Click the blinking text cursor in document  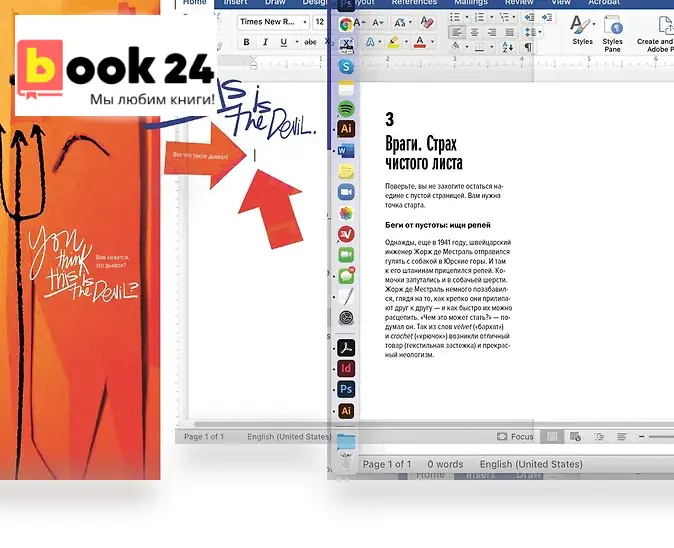[x=255, y=155]
